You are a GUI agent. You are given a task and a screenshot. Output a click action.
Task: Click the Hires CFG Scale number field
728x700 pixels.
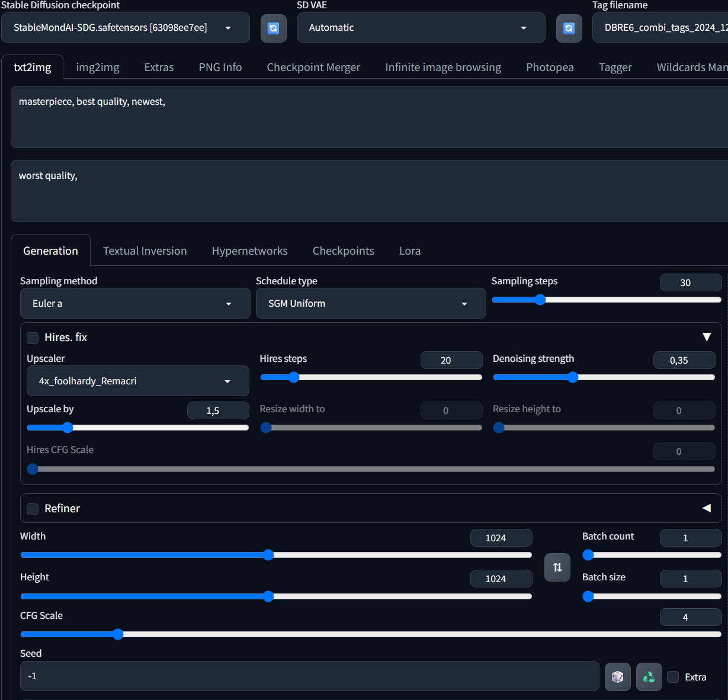(x=684, y=451)
